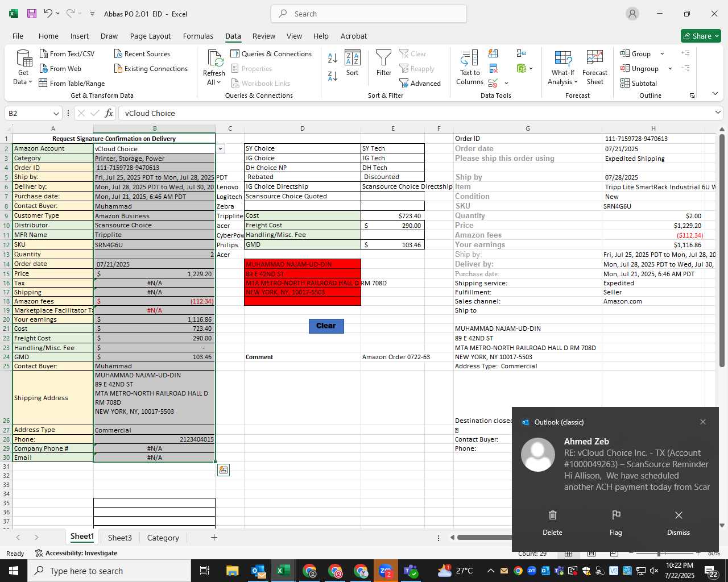Open Queries & Connections pane
Image resolution: width=728 pixels, height=582 pixels.
[x=271, y=53]
